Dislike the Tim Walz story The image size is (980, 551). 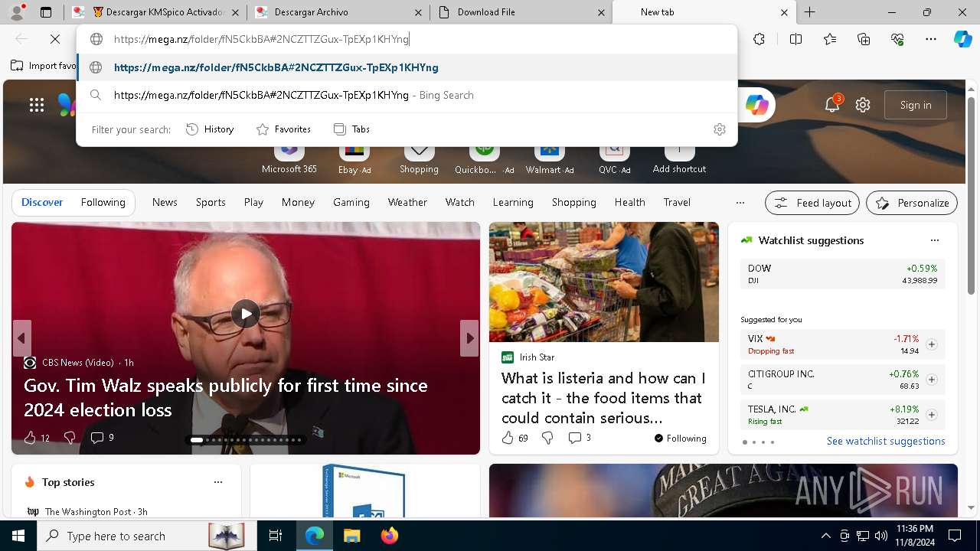[x=70, y=438]
